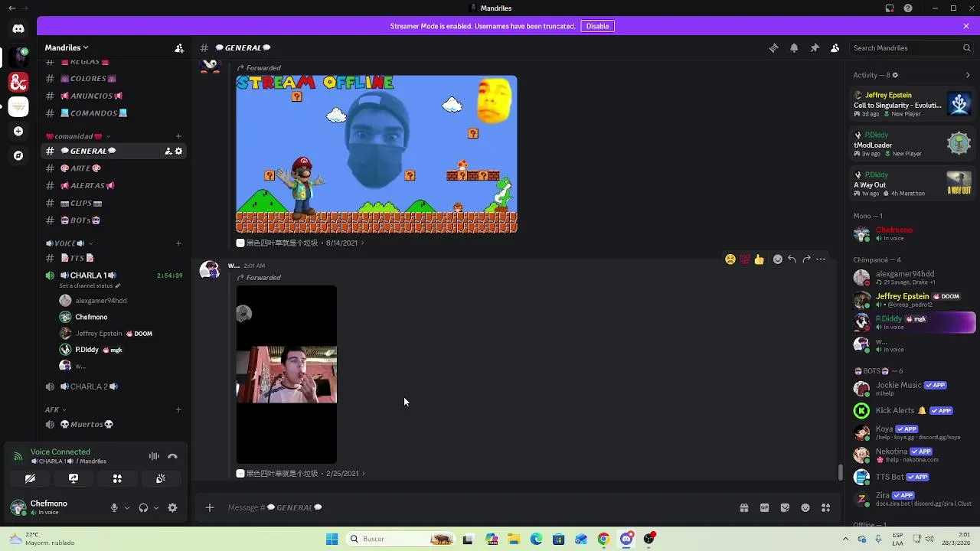Viewport: 980px width, 551px height.
Task: Create invite icon on GENERAL channel
Action: point(168,151)
